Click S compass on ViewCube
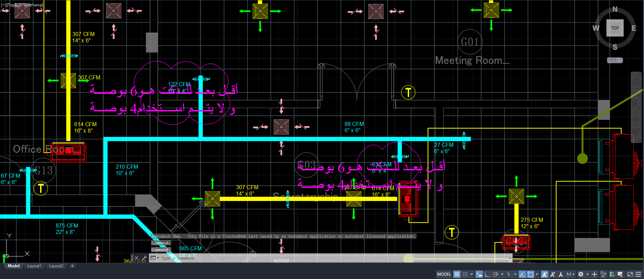The height and width of the screenshot is (279, 644). [x=615, y=47]
